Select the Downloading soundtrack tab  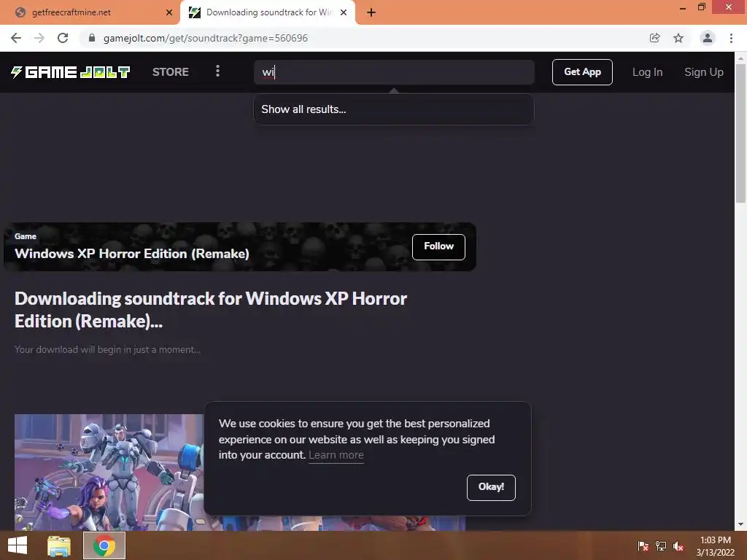coord(268,12)
